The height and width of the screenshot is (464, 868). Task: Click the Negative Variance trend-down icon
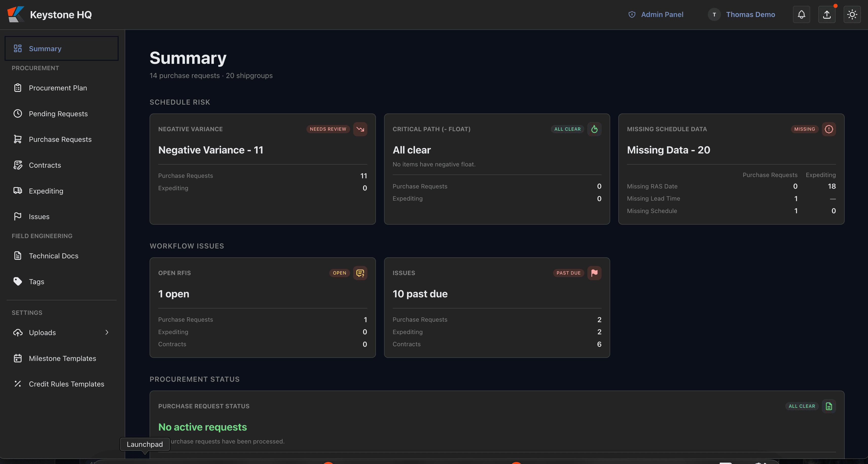[x=360, y=129]
